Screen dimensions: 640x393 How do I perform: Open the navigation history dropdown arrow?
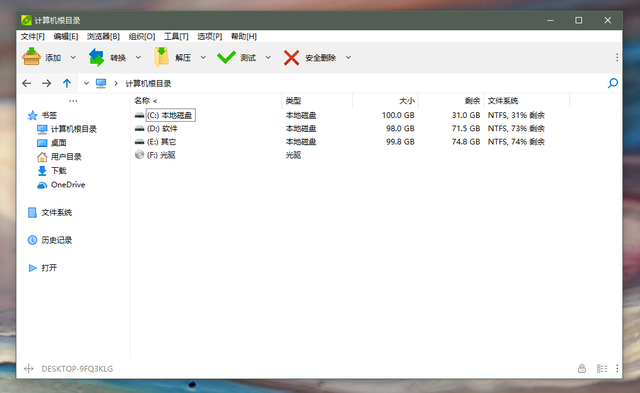[86, 83]
